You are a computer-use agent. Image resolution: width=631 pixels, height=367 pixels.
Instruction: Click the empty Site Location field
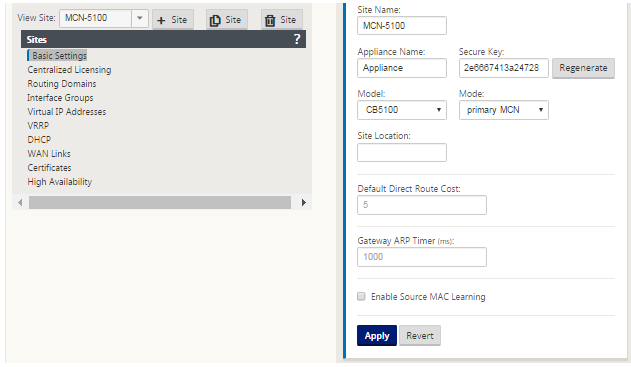click(x=402, y=153)
